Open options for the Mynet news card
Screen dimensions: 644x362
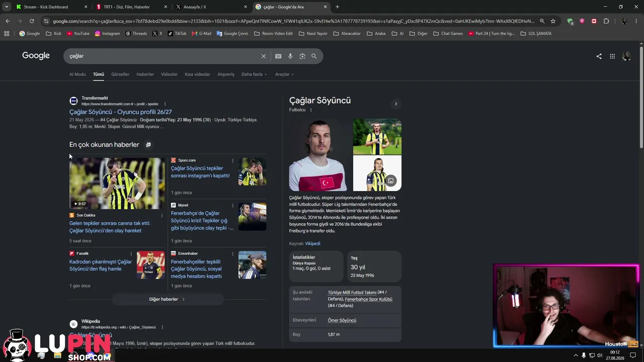tap(232, 205)
